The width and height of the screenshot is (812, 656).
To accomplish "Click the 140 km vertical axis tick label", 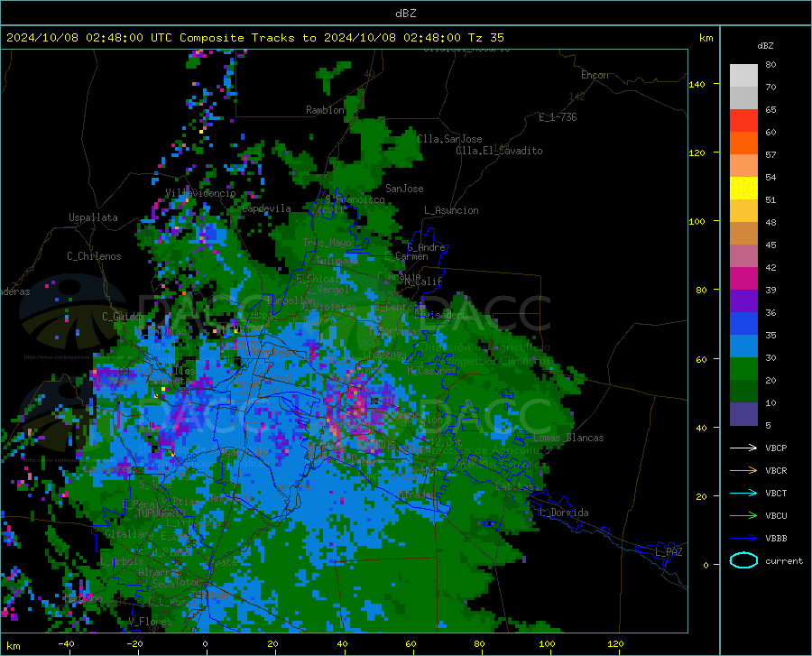I will pyautogui.click(x=697, y=84).
